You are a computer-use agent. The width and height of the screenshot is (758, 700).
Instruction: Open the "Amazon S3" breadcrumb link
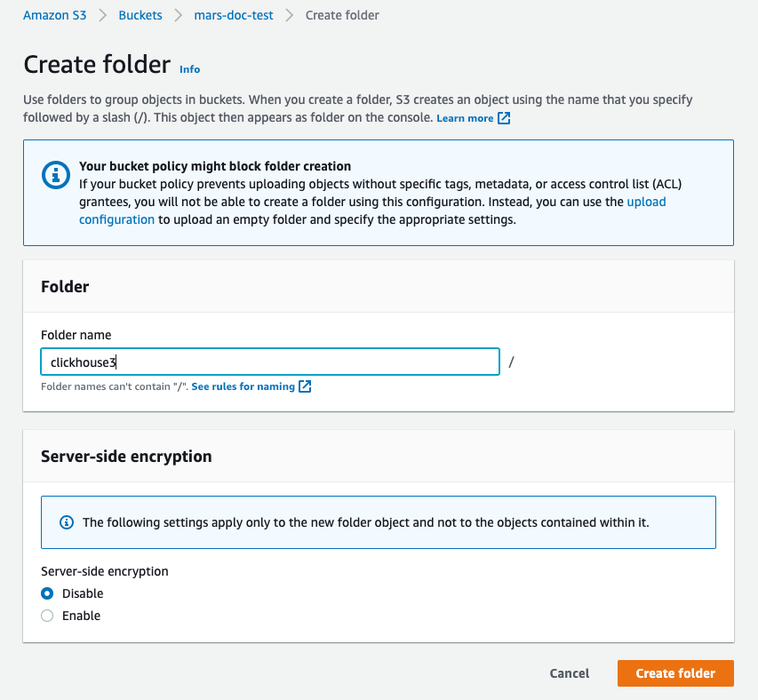(x=54, y=15)
